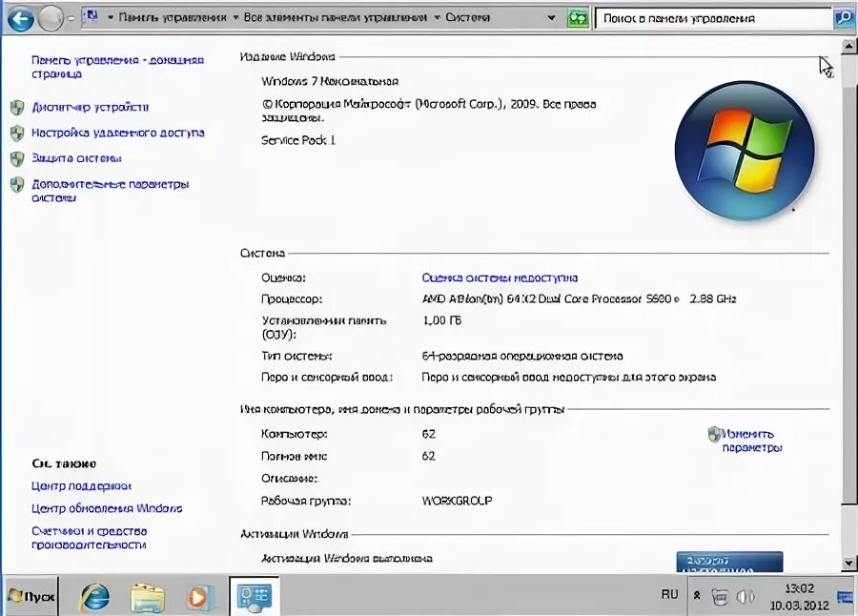This screenshot has height=616, width=858.
Task: Open Защита системы link
Action: pos(76,159)
